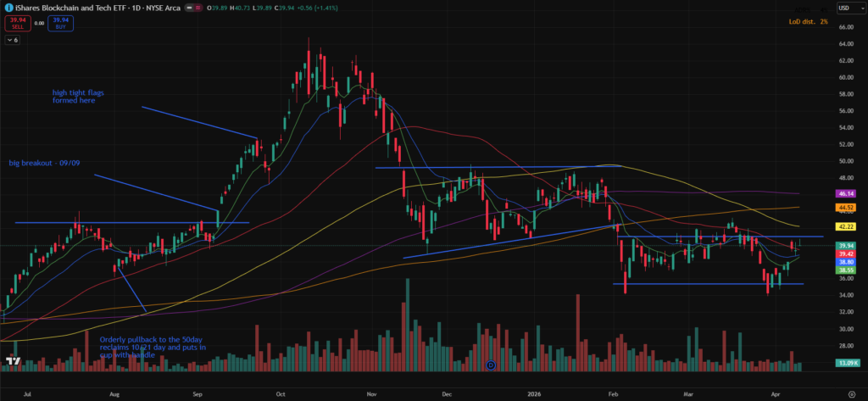Click the orange 44.52 price label
The image size is (868, 401).
coord(843,207)
